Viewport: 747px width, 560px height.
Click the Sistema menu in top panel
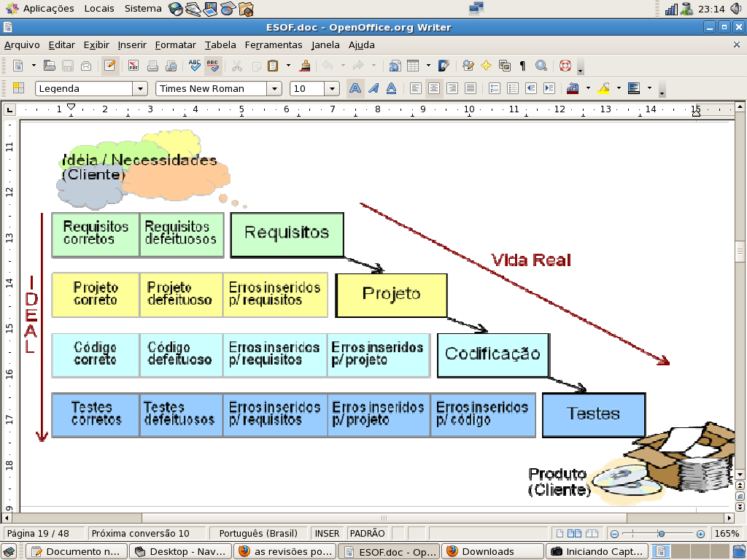pos(143,9)
